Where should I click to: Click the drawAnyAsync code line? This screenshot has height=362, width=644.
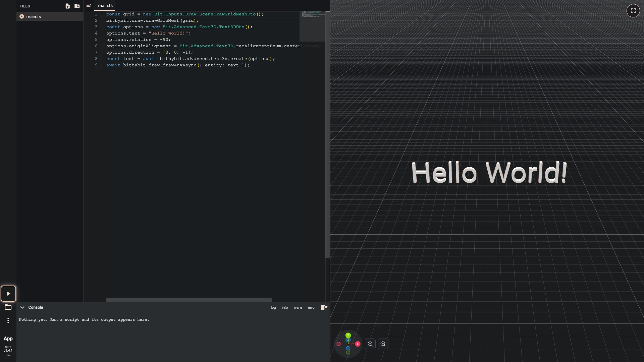178,65
